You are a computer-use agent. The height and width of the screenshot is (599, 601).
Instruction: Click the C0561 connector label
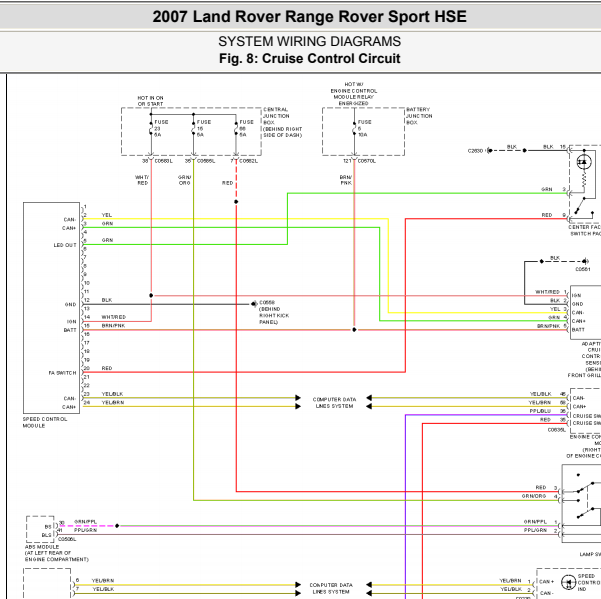[x=583, y=269]
